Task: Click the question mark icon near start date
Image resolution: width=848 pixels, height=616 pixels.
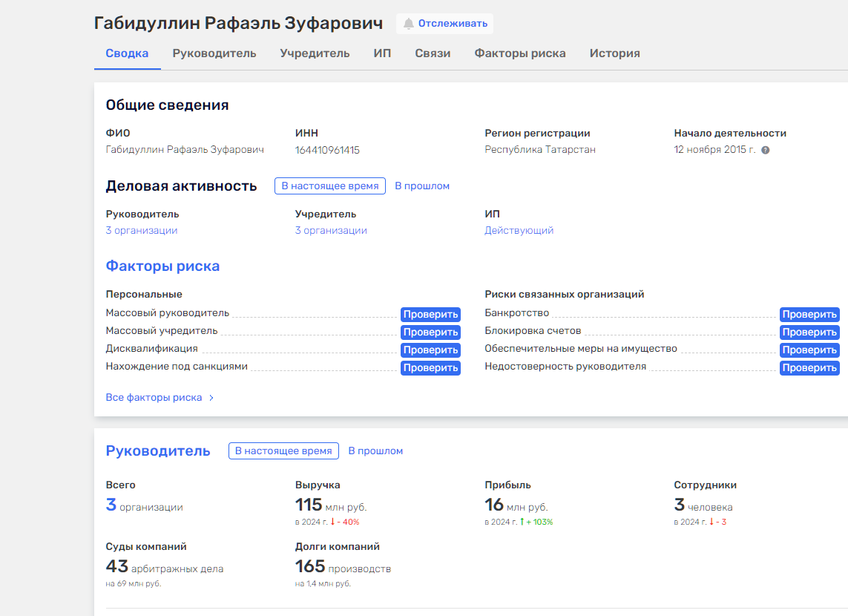Action: point(765,150)
